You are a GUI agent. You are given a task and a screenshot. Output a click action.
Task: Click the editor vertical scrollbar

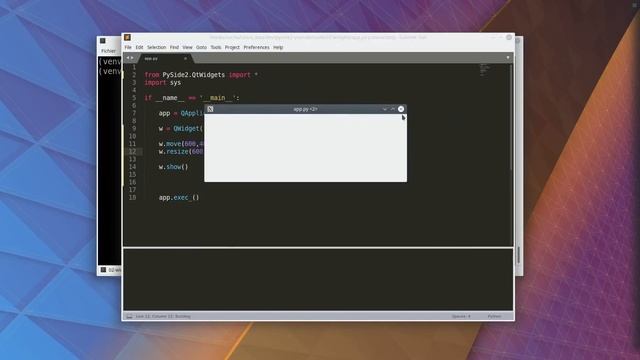(x=511, y=118)
